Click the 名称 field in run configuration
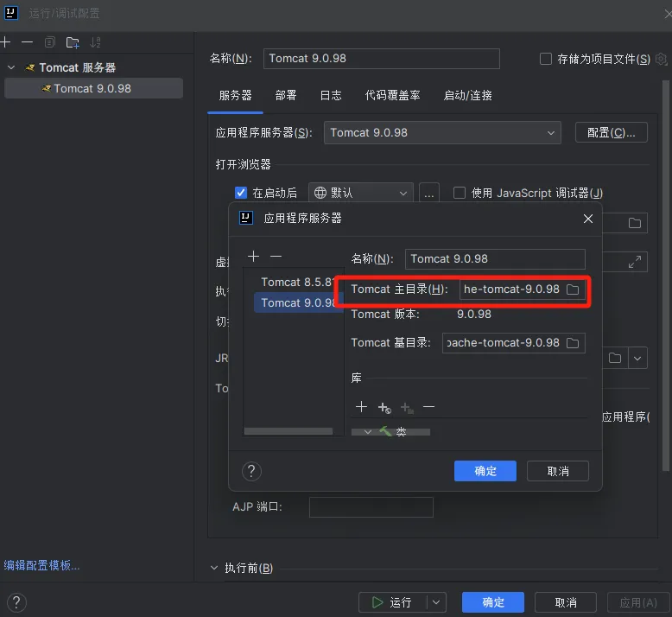The height and width of the screenshot is (617, 672). 381,58
